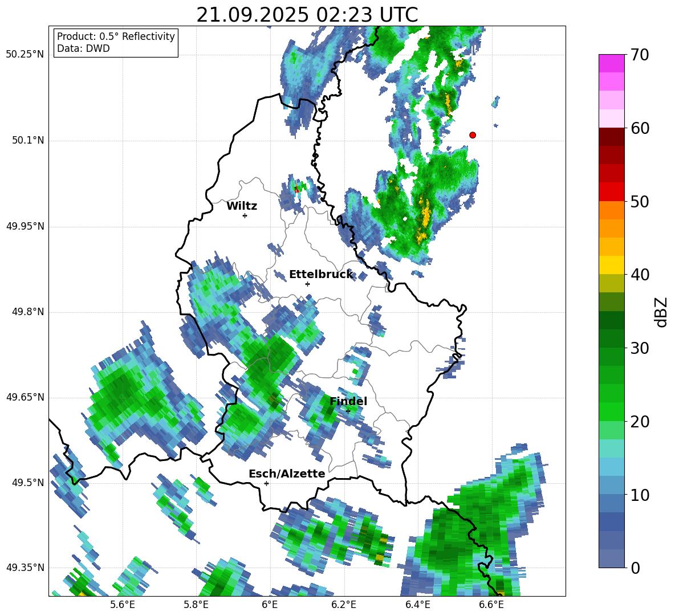Image resolution: width=675 pixels, height=616 pixels.
Task: Click the 'Data: DWD' legend text
Action: (83, 48)
